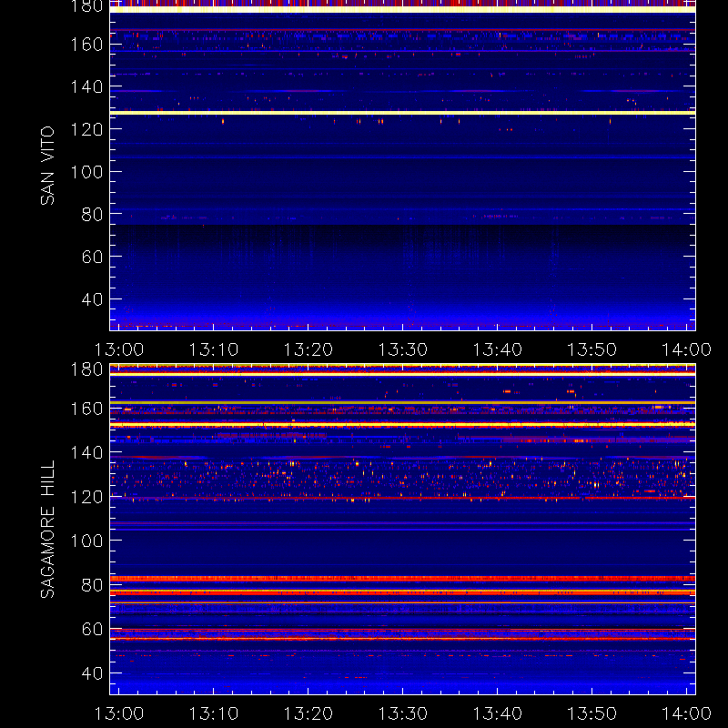Click 13:20 time label below Sagamore Hill plot
728x728 pixels.
(x=308, y=713)
